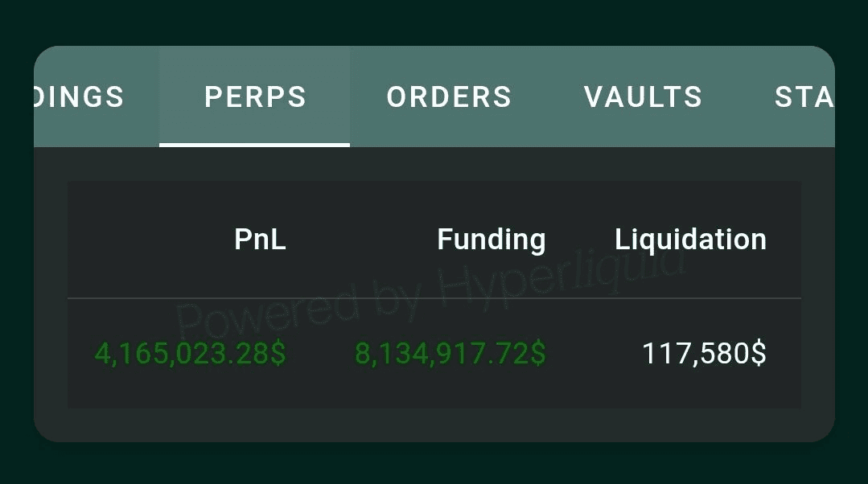Click the PnL value 4,165,023.28$

tap(191, 354)
